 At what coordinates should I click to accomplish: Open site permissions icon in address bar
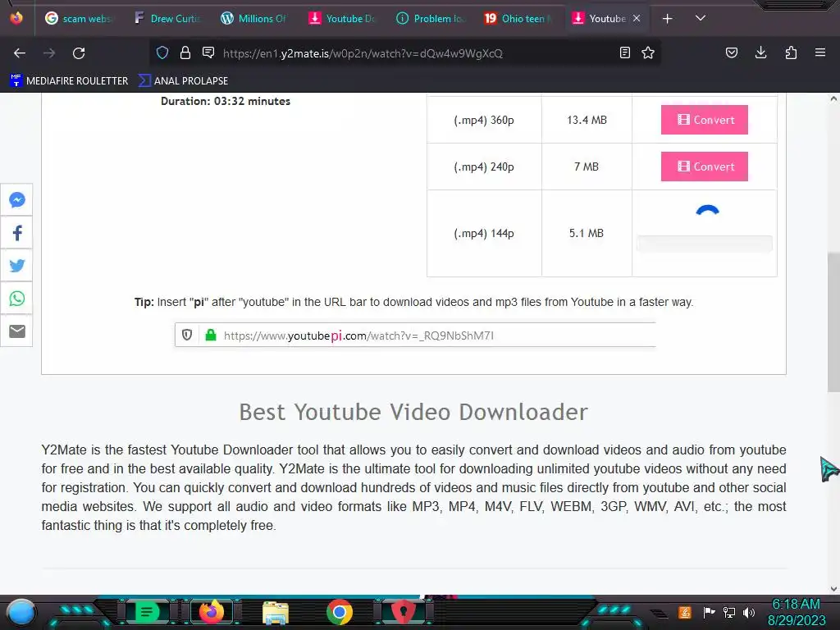tap(208, 52)
